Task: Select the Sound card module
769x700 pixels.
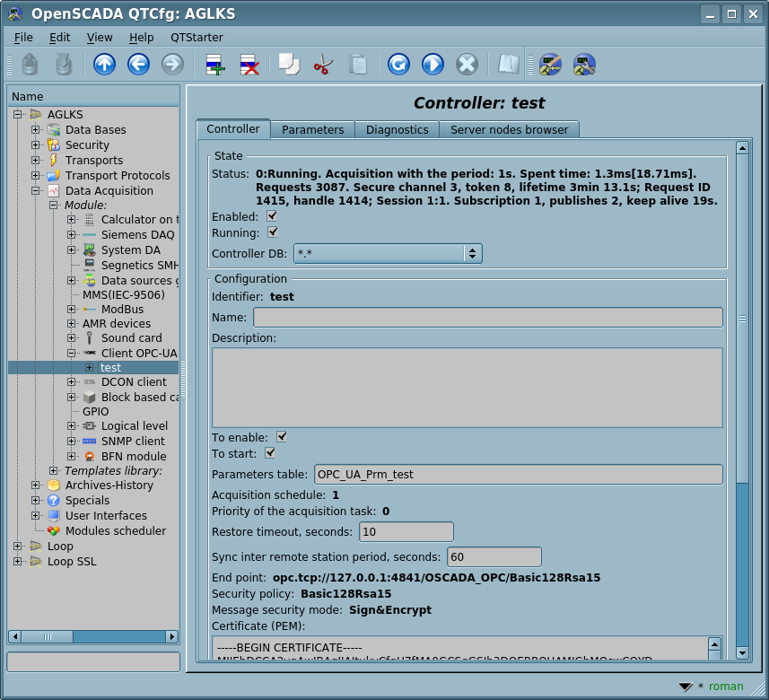Action: (x=131, y=338)
